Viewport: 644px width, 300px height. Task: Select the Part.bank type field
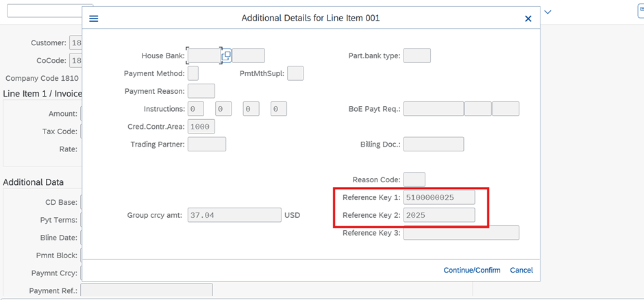417,55
